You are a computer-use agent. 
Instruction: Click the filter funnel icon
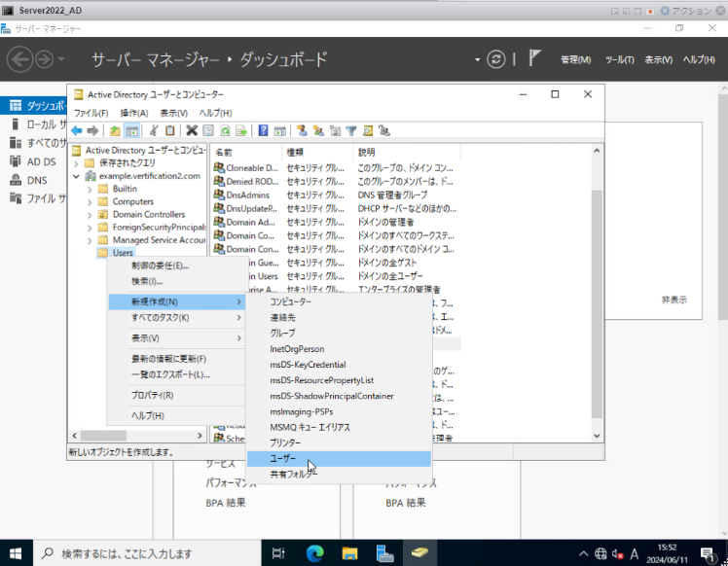[351, 131]
